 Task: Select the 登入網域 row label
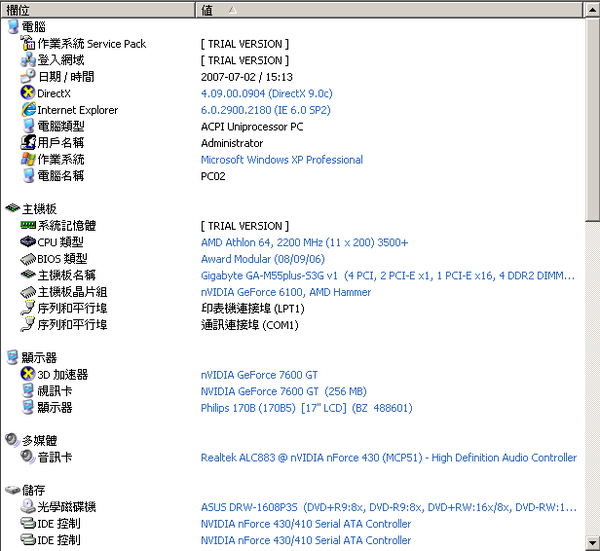[61, 60]
